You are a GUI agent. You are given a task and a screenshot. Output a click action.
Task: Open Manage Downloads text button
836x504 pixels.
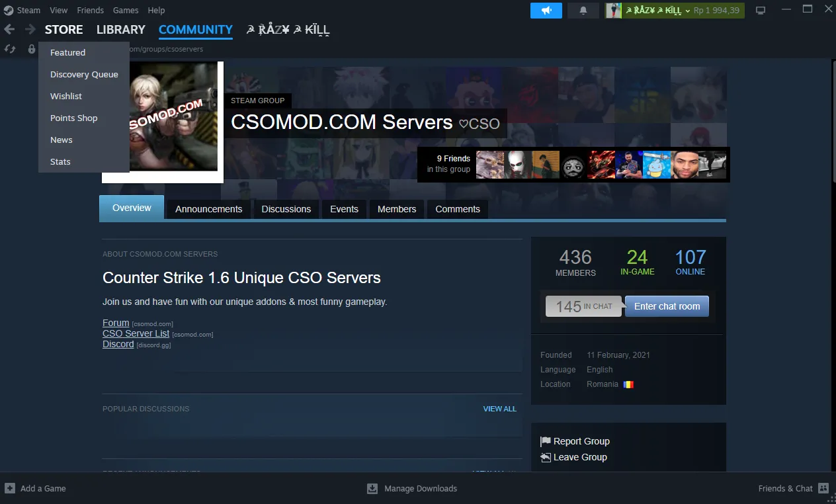point(421,488)
